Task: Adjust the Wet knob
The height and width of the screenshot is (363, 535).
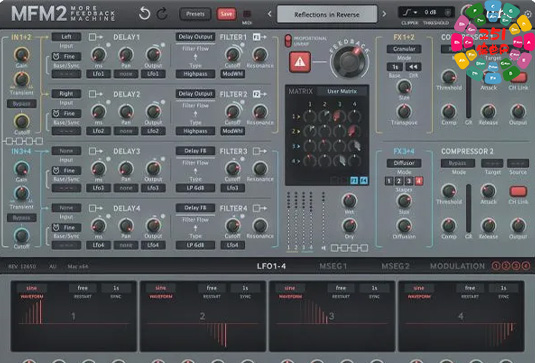Action: (x=349, y=201)
